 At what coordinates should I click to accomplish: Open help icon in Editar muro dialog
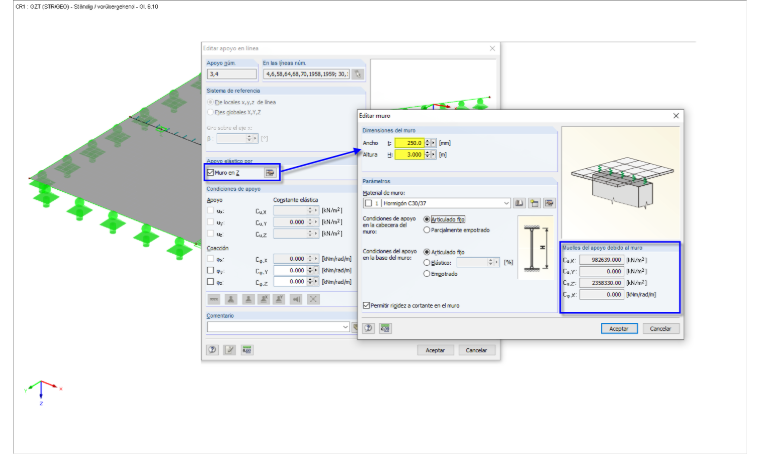[x=368, y=328]
